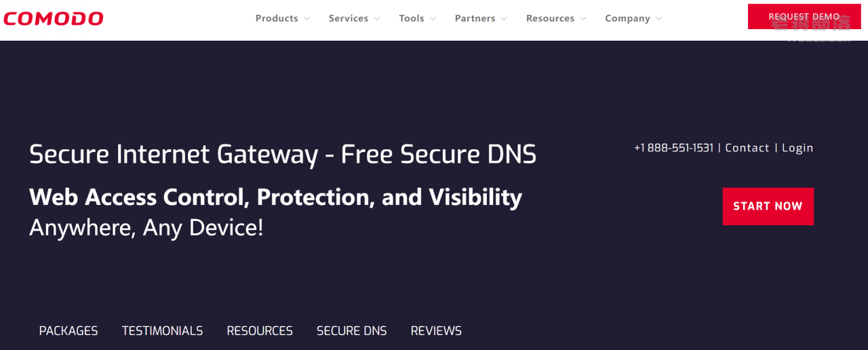The height and width of the screenshot is (350, 868).
Task: Switch to the Packages tab
Action: [x=68, y=331]
